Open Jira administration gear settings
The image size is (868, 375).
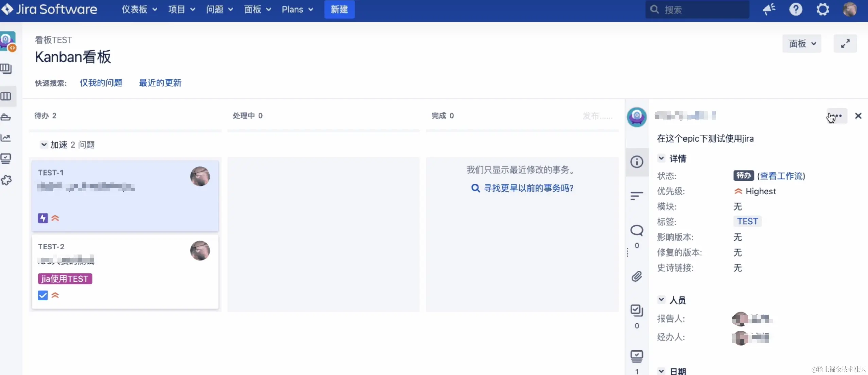point(823,10)
